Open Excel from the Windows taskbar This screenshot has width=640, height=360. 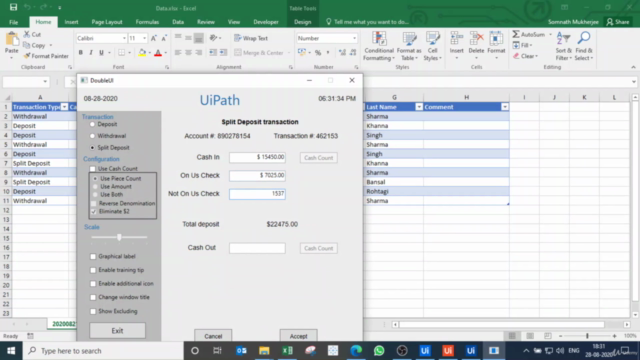tap(287, 351)
